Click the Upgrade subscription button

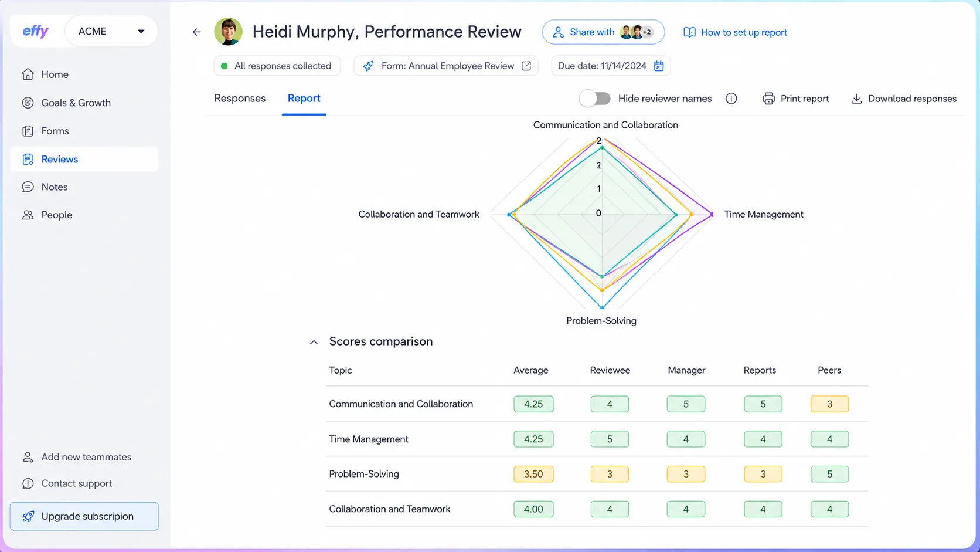point(84,516)
